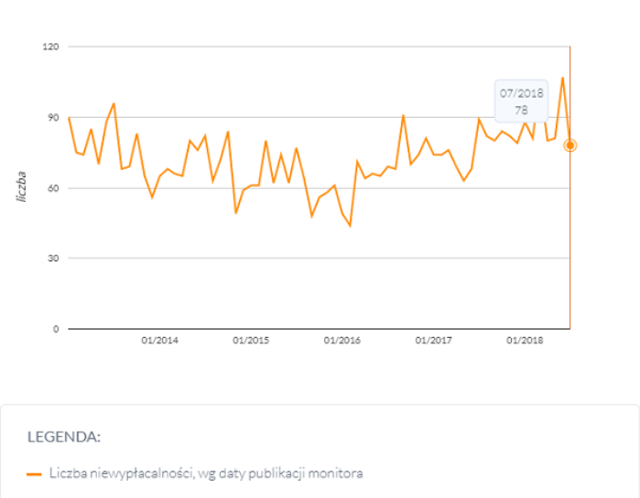Click the liczba y-axis title
The height and width of the screenshot is (498, 640).
(x=22, y=187)
